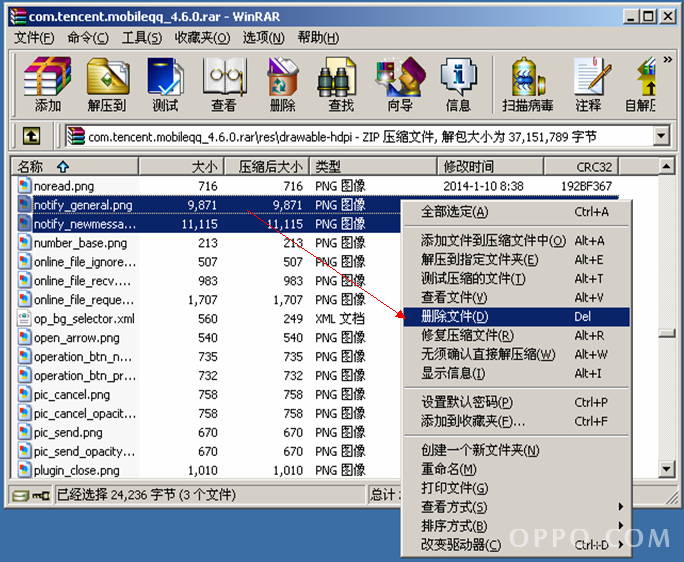This screenshot has width=684, height=562.
Task: Click the Test (测试) toolbar icon
Action: tap(165, 84)
